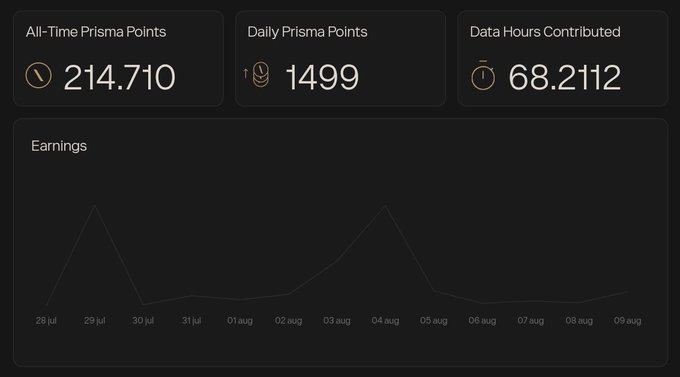
Task: Click the 02 aug axis label
Action: (288, 321)
